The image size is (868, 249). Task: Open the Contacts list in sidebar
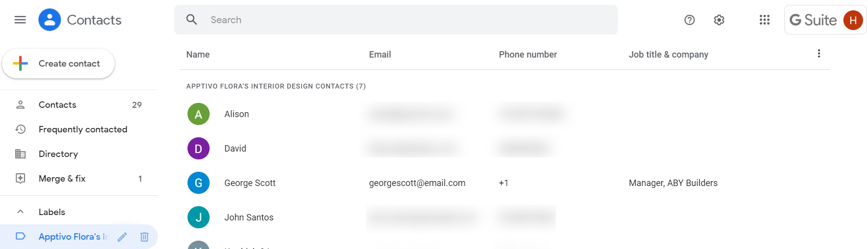pyautogui.click(x=58, y=105)
